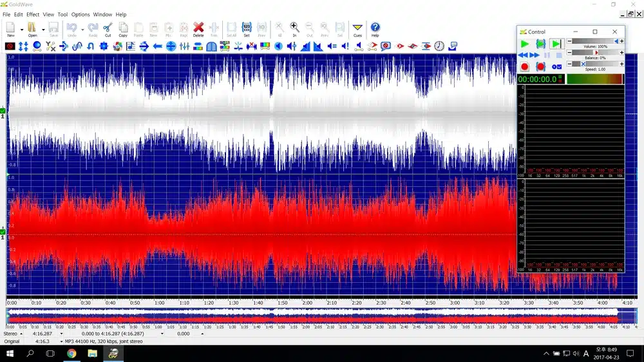Click the control properties checkbox icon

click(556, 66)
